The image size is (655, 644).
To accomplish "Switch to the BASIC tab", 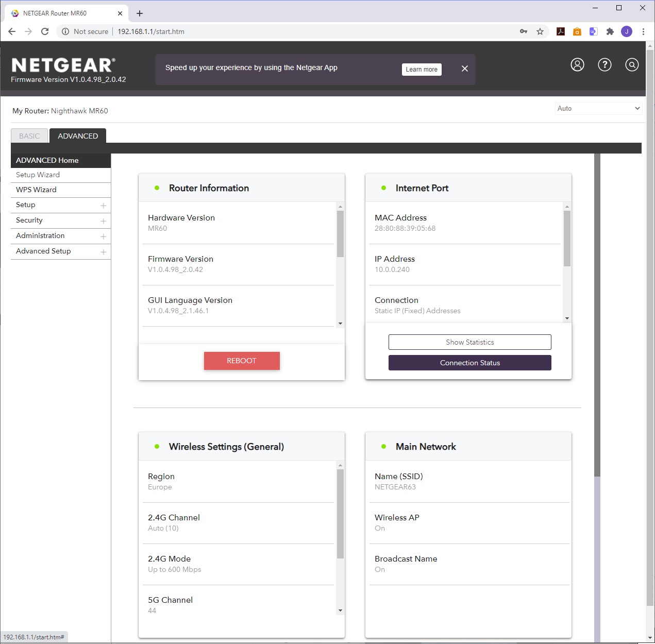I will [x=29, y=136].
